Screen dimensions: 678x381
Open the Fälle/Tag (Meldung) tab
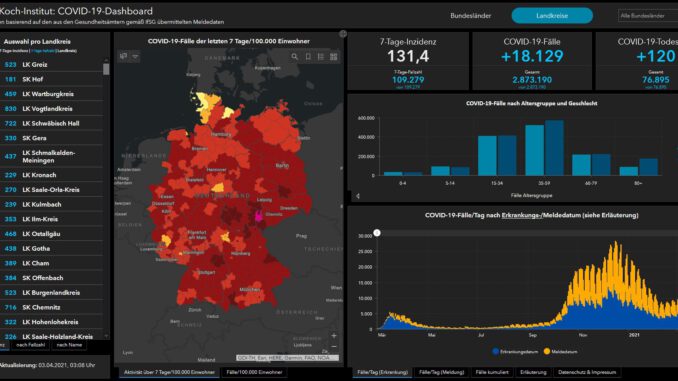point(441,372)
